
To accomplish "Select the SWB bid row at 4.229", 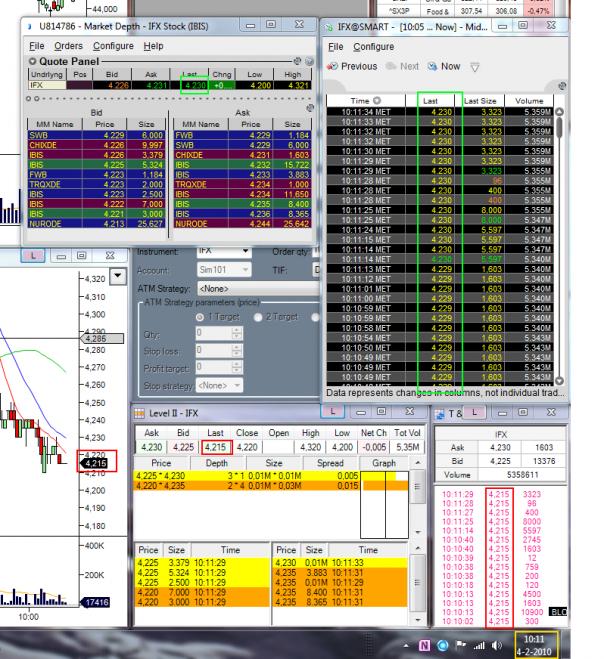I will point(96,135).
